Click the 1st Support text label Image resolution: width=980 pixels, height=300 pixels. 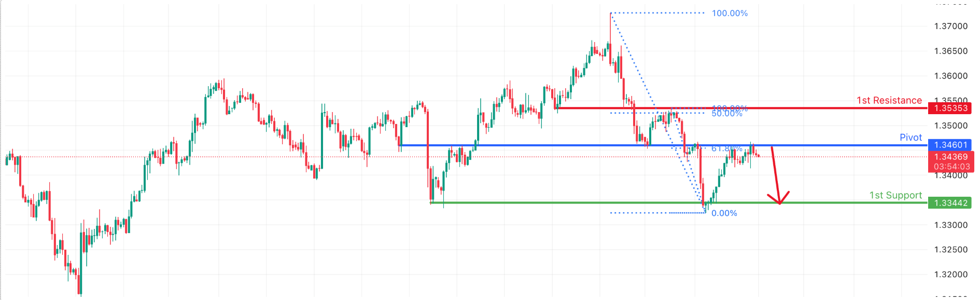[895, 195]
